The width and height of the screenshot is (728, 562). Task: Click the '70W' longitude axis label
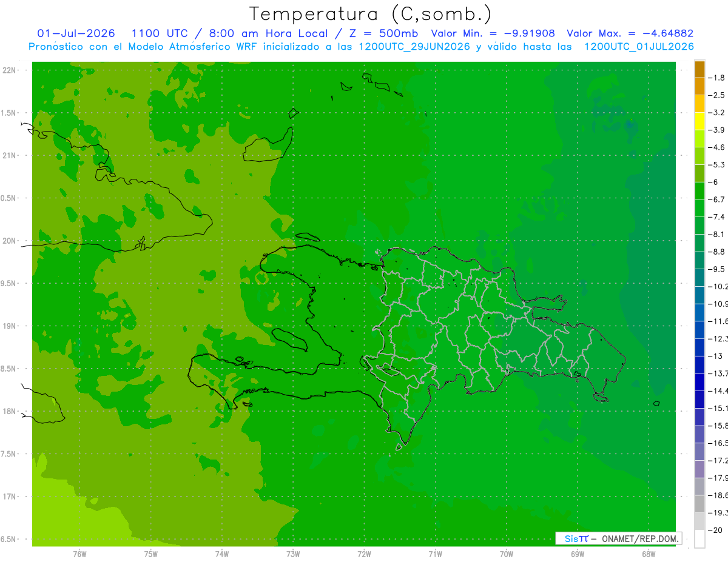tap(507, 554)
